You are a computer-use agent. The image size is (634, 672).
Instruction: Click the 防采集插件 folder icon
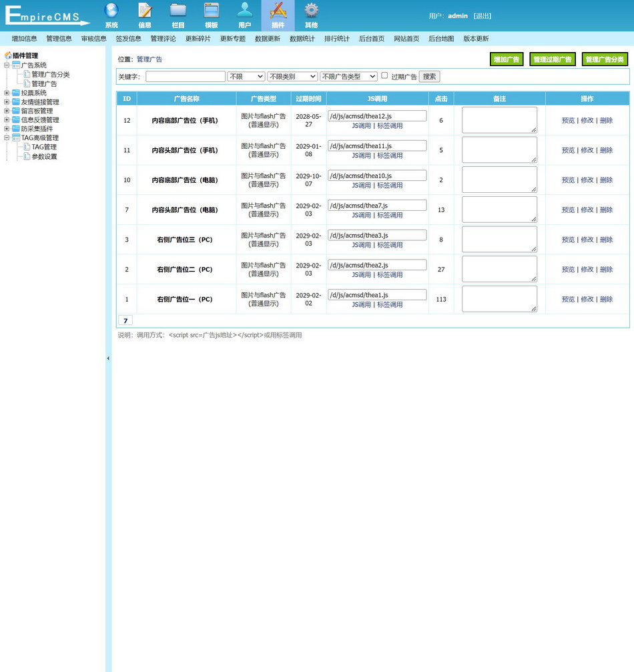coord(16,129)
